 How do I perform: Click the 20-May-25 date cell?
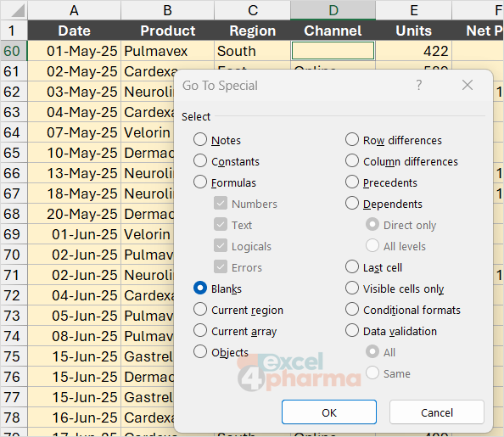75,214
